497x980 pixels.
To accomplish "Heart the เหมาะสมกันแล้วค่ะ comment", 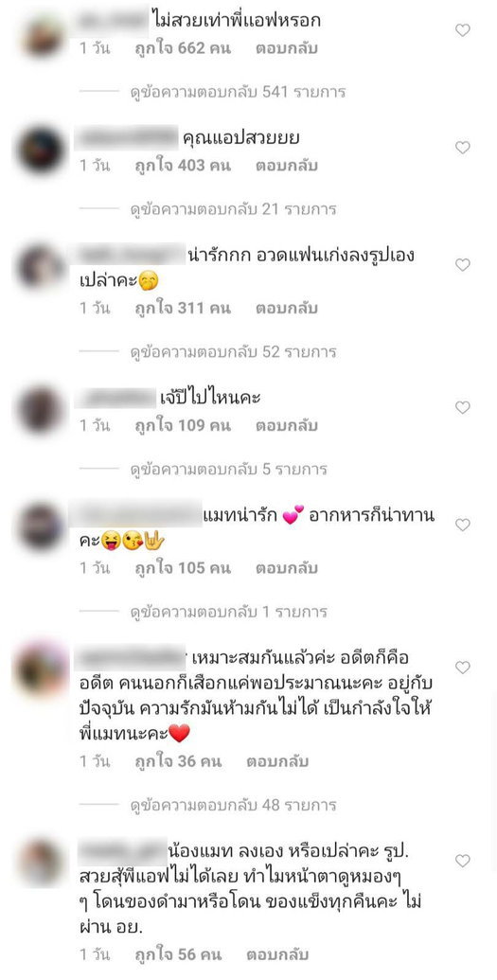I will [x=462, y=668].
